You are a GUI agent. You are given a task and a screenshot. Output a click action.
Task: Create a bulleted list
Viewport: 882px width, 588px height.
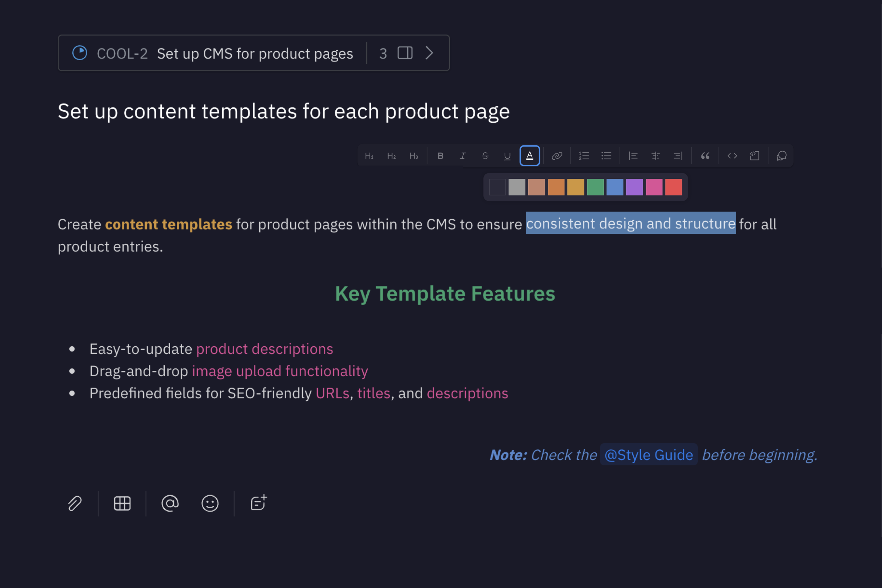pos(606,156)
